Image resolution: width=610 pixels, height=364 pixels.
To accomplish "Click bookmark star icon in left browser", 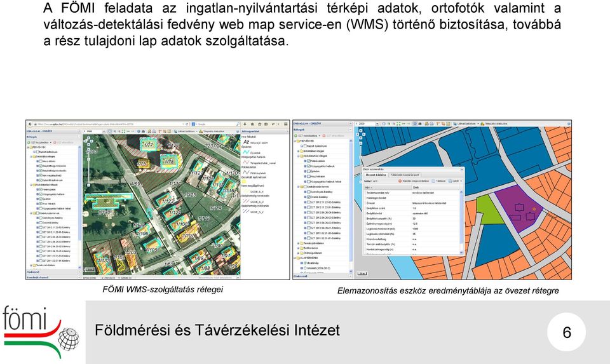I will [260, 124].
